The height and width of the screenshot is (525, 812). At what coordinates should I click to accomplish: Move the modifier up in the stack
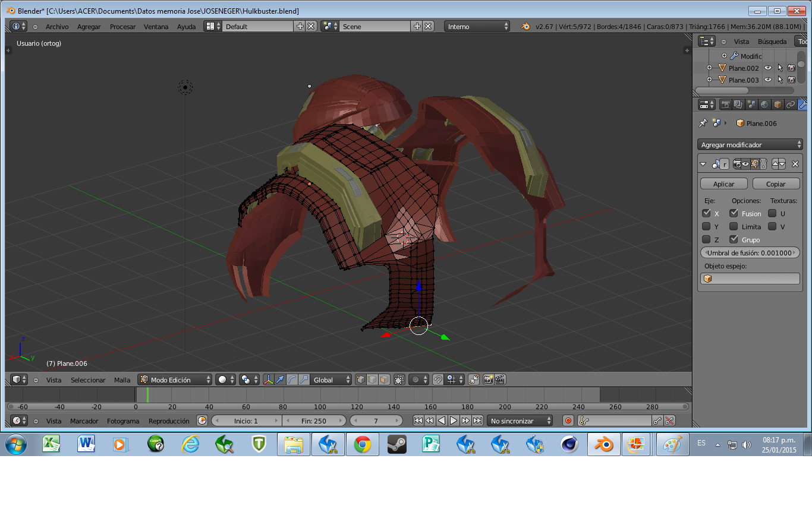pyautogui.click(x=775, y=164)
